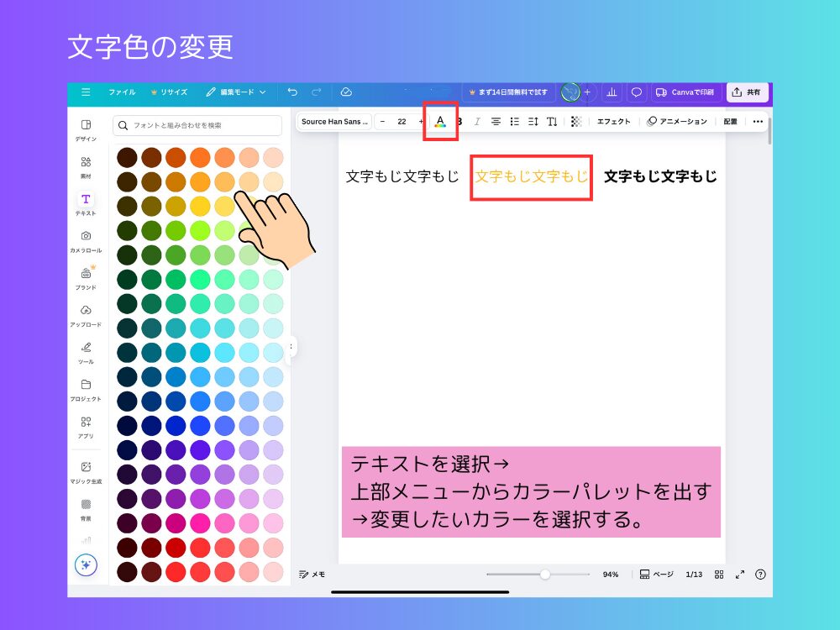Open the Source Han Sans font dropdown
Viewport: 840px width, 630px height.
(x=334, y=121)
